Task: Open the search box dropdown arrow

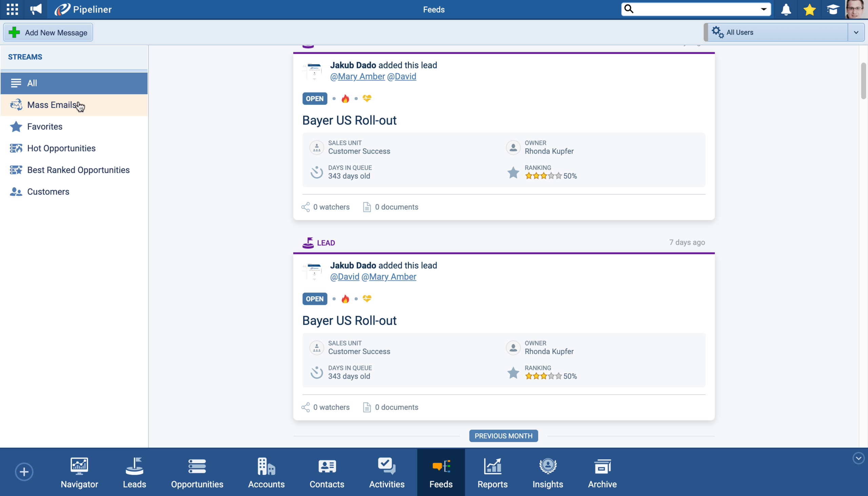Action: pos(764,9)
